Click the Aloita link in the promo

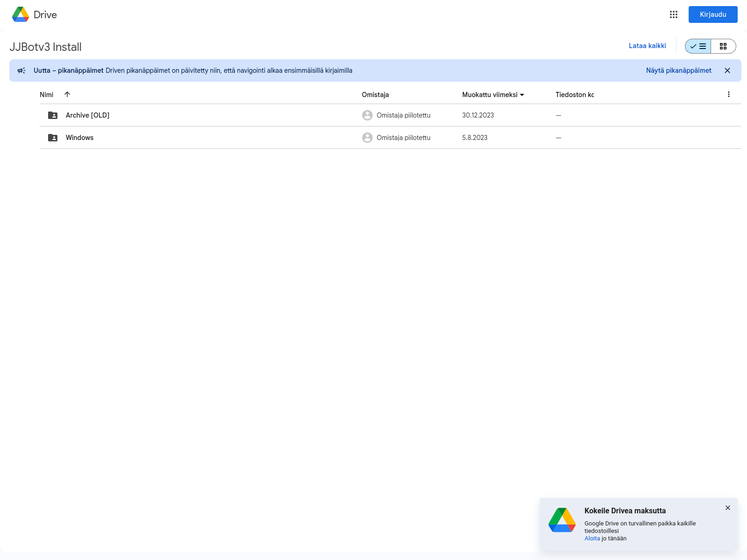tap(592, 539)
